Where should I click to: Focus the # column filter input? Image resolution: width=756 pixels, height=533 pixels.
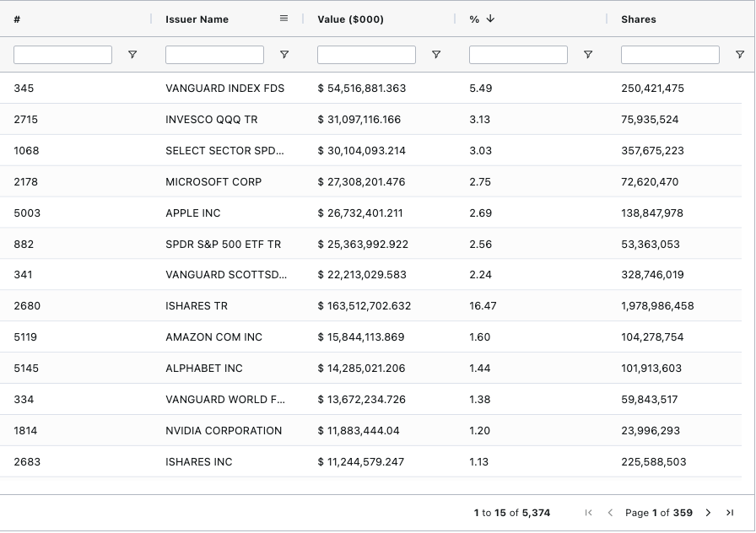click(x=62, y=55)
